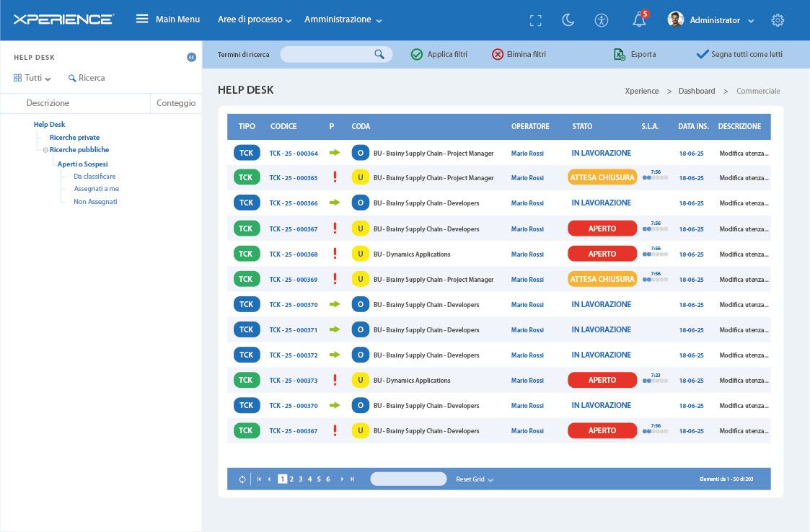Toggle fullscreen mode icon in header
Viewport: 810px width, 532px height.
536,20
